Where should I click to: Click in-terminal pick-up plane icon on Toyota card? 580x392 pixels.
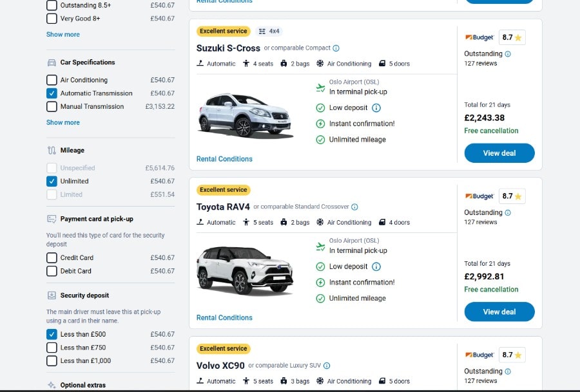[x=320, y=247]
